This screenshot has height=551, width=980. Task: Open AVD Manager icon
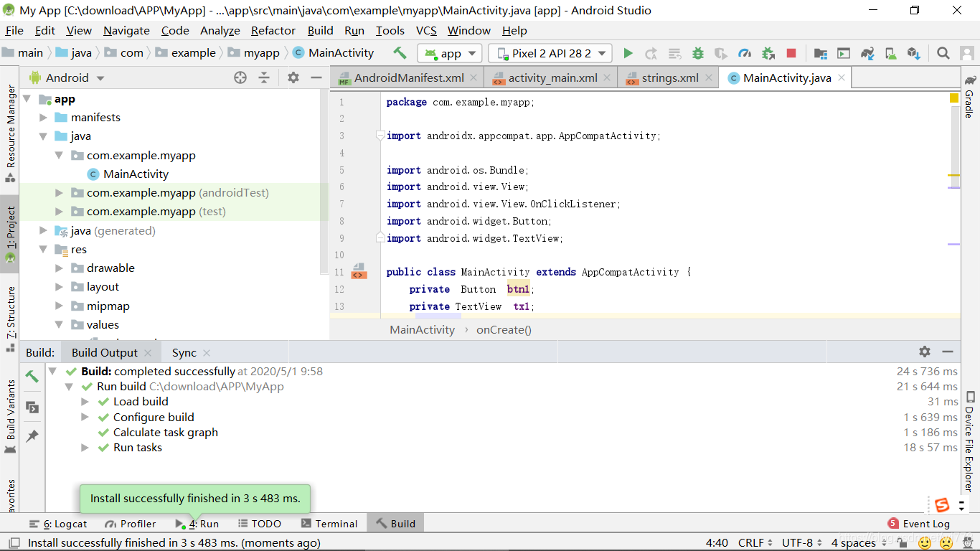890,53
